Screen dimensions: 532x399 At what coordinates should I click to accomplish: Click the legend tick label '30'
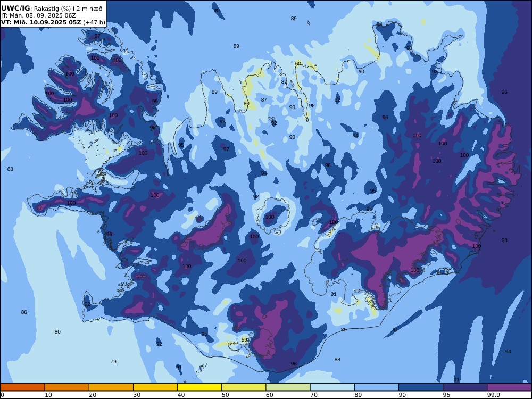pos(137,395)
